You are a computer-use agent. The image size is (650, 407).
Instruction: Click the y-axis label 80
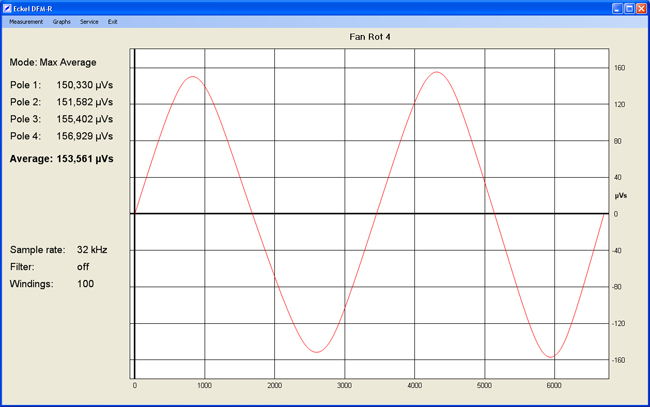[x=618, y=141]
